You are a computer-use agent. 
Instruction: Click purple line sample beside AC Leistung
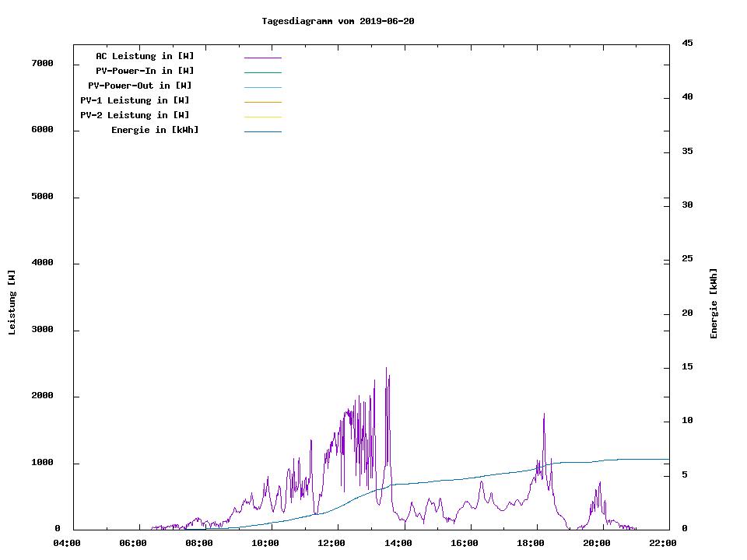coord(262,58)
